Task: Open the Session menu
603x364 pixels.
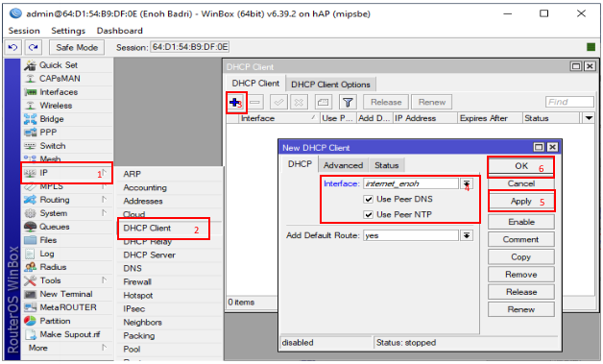Action: tap(24, 31)
